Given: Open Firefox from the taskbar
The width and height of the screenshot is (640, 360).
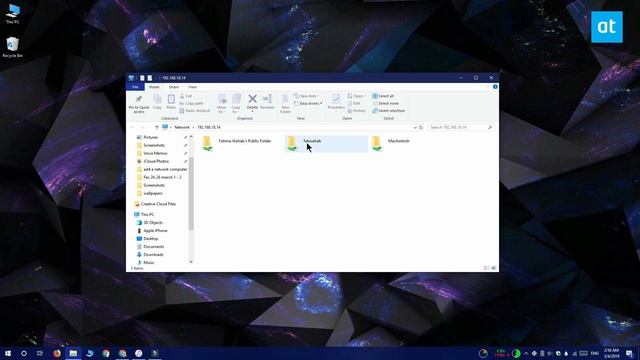Looking at the screenshot, I should [57, 353].
